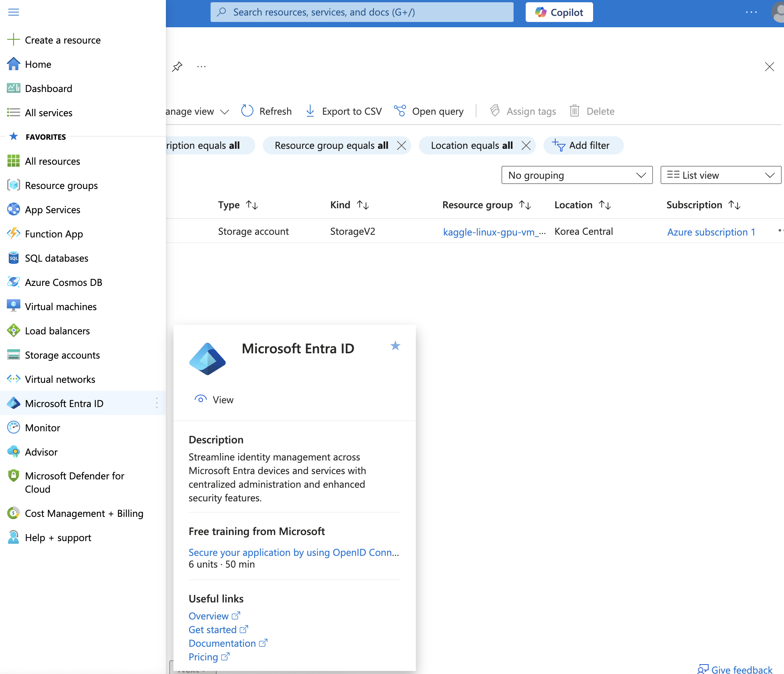The width and height of the screenshot is (784, 674).
Task: Open Copilot from the top bar
Action: (559, 12)
